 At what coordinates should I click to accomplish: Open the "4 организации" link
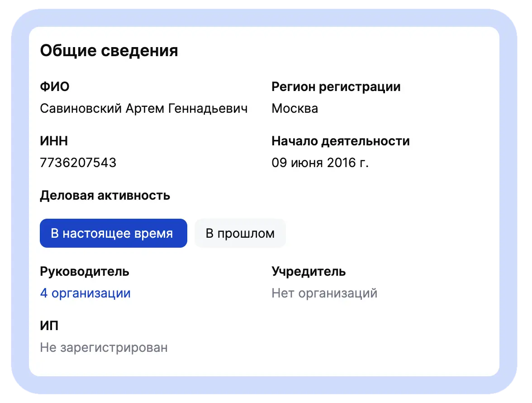[85, 293]
